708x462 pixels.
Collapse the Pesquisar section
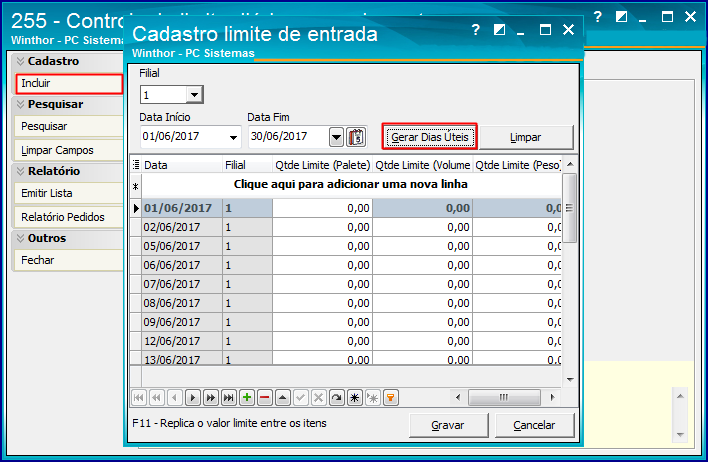point(20,104)
